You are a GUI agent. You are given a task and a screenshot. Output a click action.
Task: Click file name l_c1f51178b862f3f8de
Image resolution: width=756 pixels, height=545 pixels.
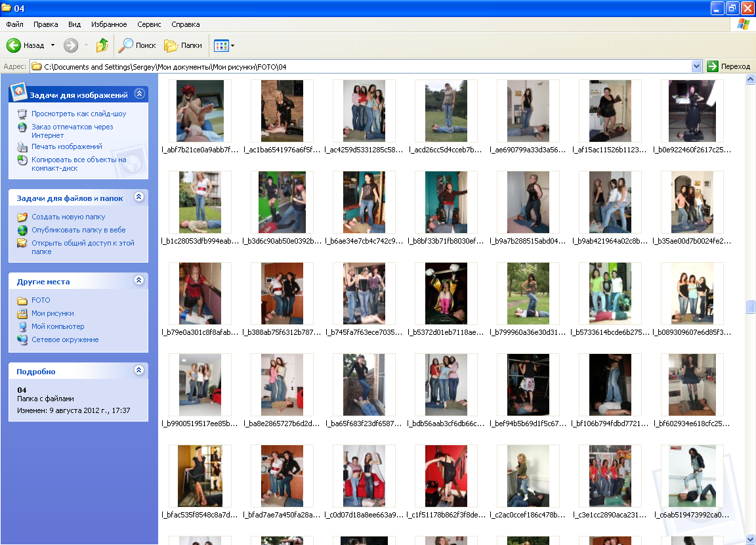(x=446, y=515)
